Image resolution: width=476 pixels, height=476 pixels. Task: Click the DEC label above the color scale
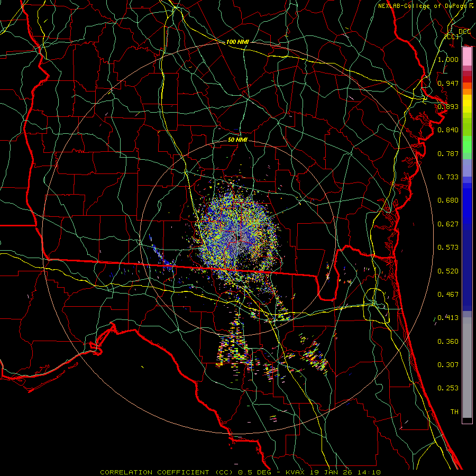tap(464, 32)
